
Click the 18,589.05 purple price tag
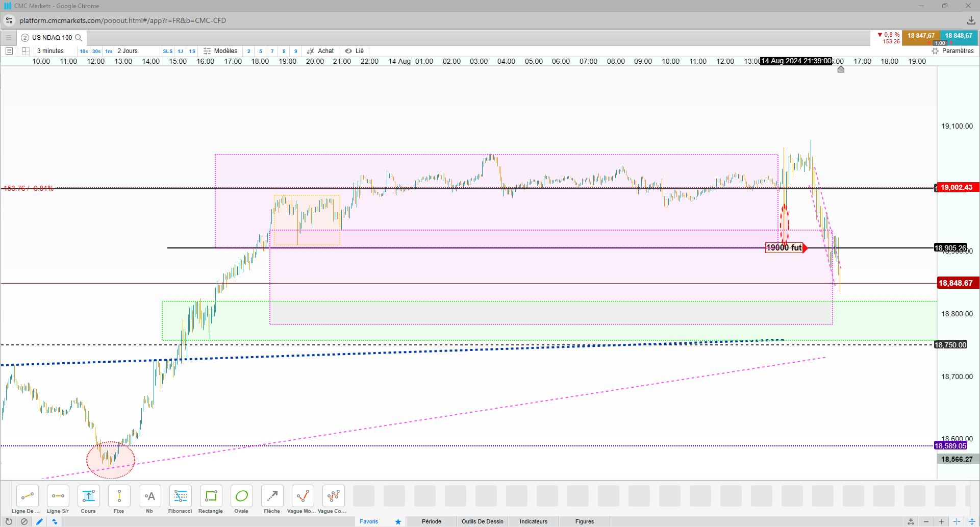point(950,446)
